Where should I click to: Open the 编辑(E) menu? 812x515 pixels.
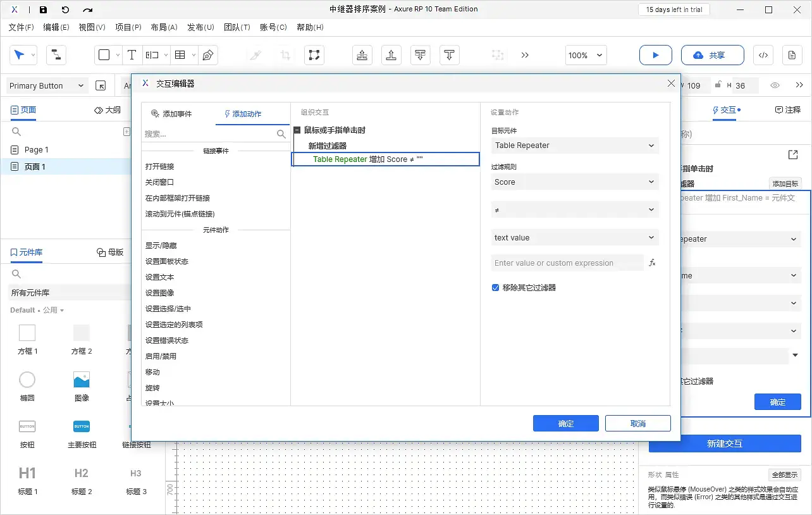(x=56, y=27)
